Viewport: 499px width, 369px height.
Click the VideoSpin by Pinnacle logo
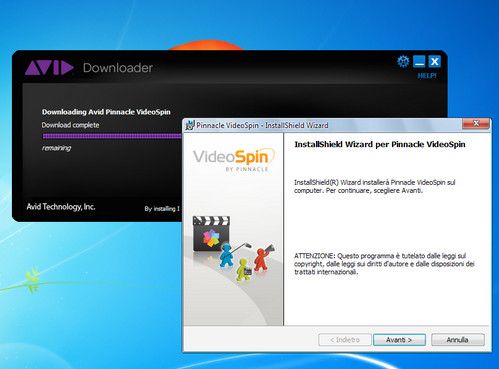234,160
